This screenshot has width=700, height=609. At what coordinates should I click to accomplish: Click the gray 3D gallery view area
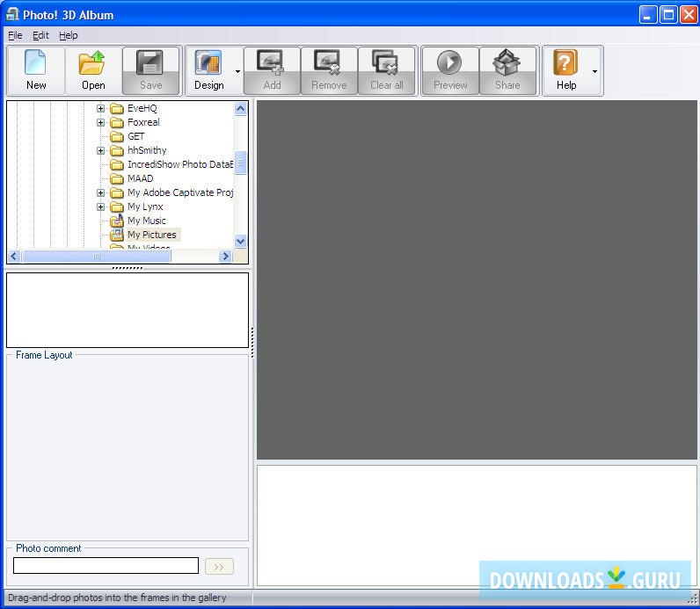click(x=477, y=279)
